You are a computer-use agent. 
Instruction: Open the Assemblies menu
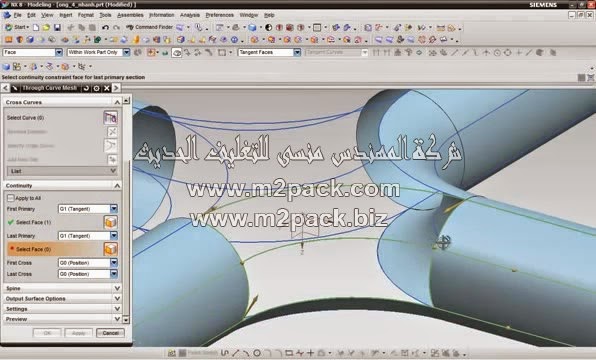(130, 15)
